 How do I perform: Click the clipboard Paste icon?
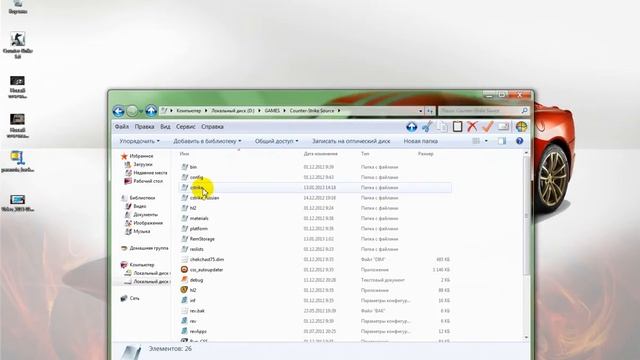click(x=457, y=127)
